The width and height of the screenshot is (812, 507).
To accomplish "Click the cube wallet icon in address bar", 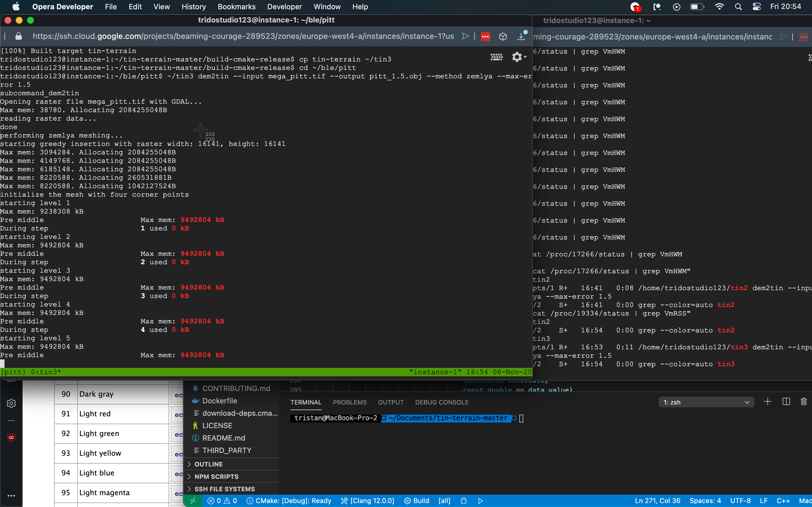I will (503, 37).
